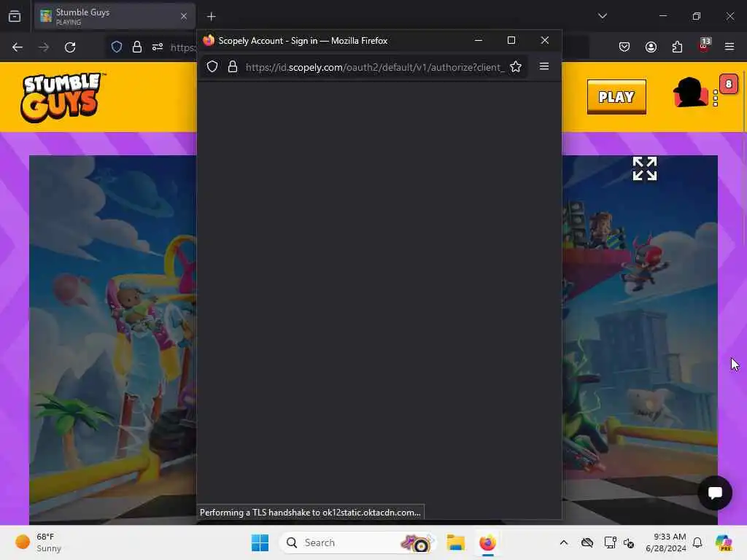Click the red 8 notification badge
Screen dimensions: 747x560
(x=729, y=85)
